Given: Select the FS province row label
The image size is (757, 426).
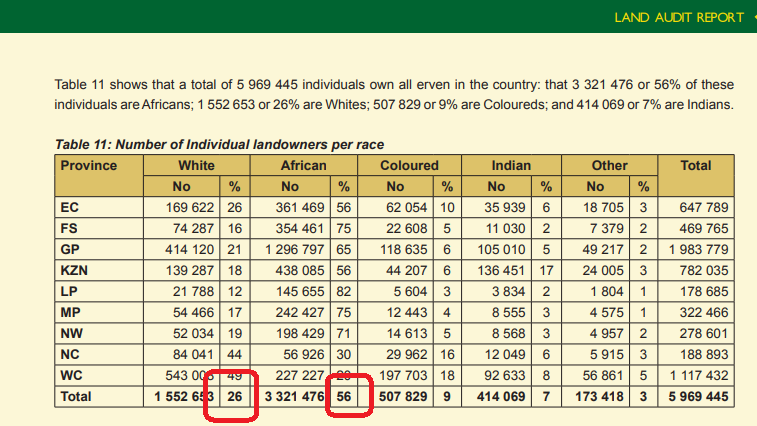Looking at the screenshot, I should point(69,228).
